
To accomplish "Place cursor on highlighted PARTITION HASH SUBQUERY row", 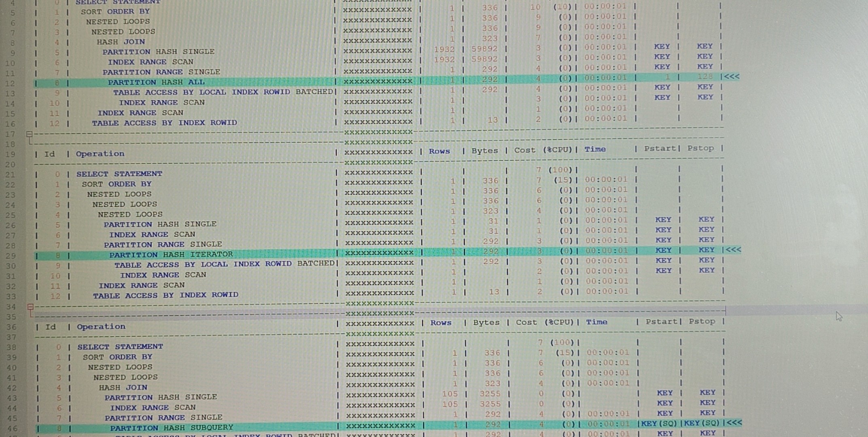I will (x=172, y=428).
